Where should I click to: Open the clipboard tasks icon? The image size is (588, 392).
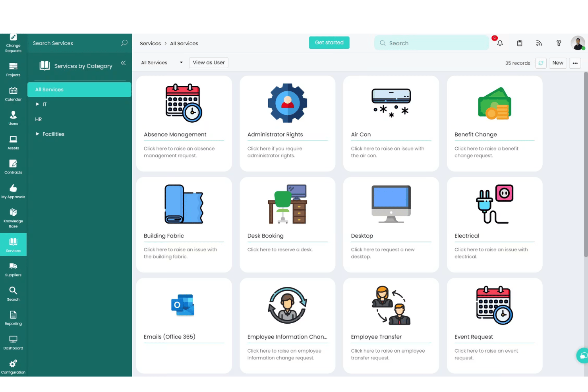coord(520,43)
